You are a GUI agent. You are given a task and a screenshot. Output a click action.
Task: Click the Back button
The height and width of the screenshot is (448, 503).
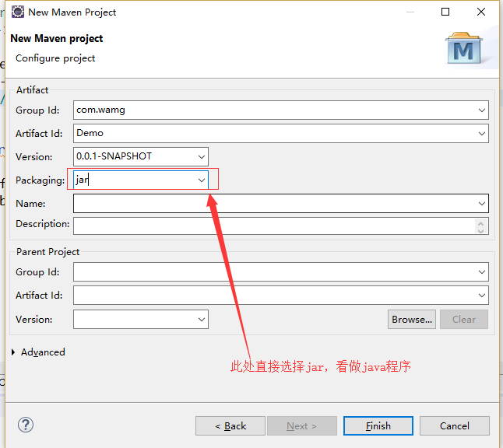[230, 426]
